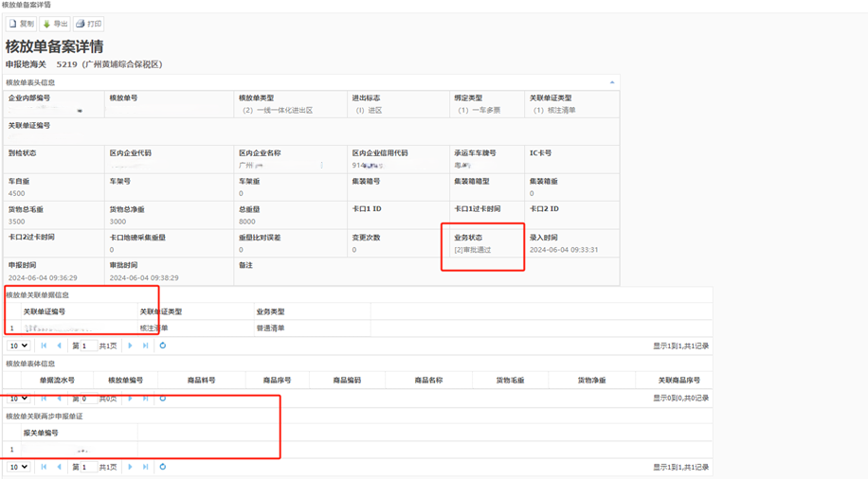
Task: Click the 单据流水号 column header
Action: pyautogui.click(x=57, y=380)
